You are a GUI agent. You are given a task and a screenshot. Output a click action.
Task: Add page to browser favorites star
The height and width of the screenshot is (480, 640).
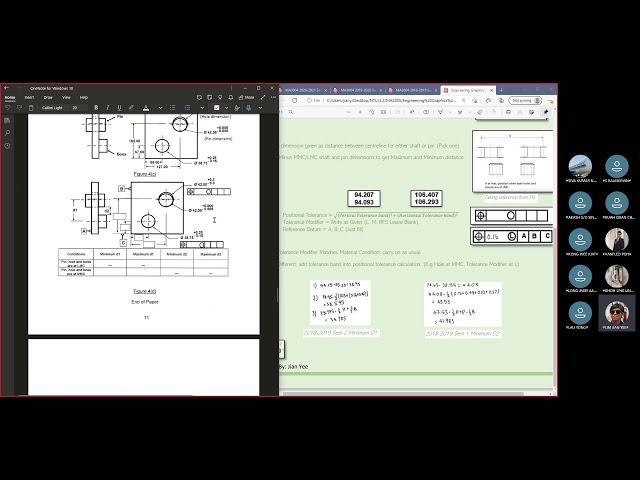475,100
